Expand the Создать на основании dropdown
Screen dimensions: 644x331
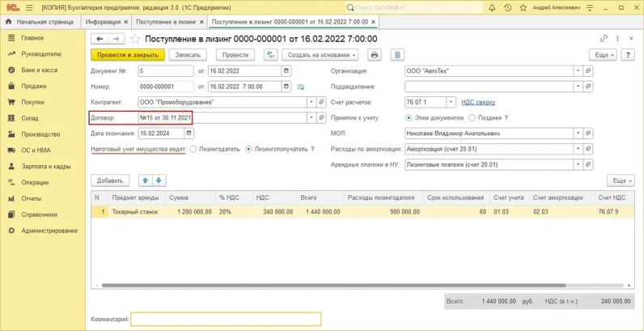[x=320, y=54]
